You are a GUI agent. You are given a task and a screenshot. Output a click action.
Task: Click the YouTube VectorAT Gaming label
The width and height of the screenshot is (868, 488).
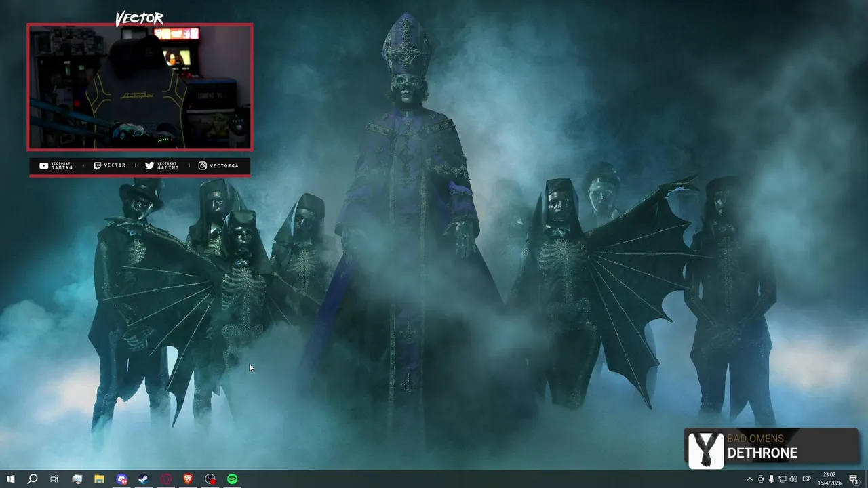(56, 165)
